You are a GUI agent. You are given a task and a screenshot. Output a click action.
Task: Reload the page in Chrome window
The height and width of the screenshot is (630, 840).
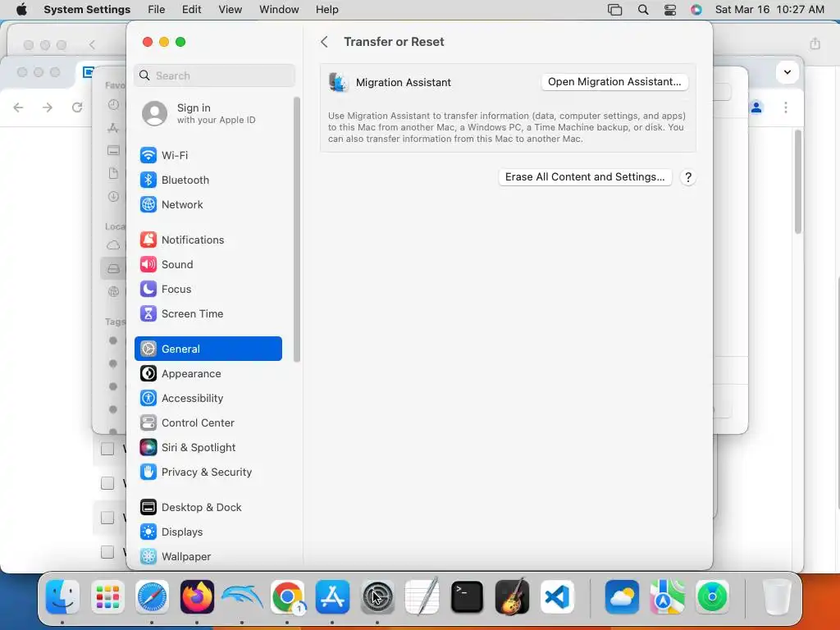[x=77, y=107]
